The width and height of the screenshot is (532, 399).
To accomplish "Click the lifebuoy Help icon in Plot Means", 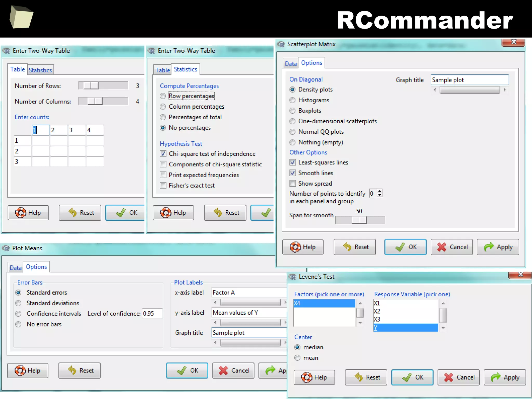I will [x=20, y=370].
